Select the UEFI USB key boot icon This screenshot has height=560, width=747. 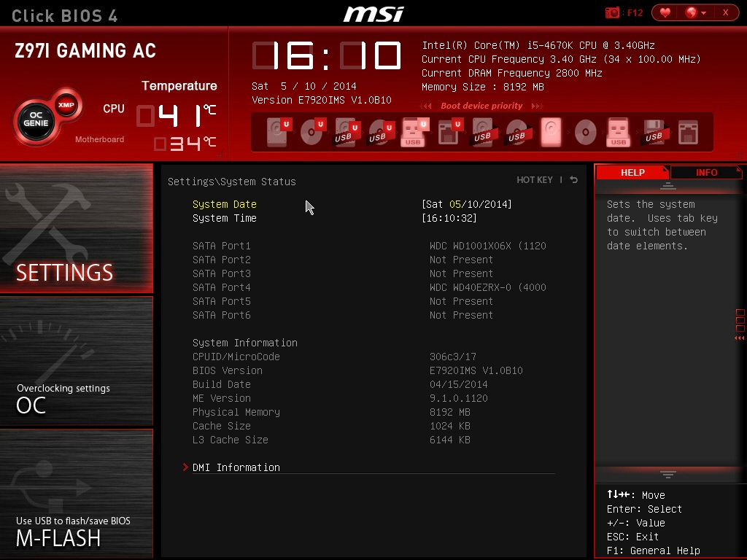click(x=414, y=132)
